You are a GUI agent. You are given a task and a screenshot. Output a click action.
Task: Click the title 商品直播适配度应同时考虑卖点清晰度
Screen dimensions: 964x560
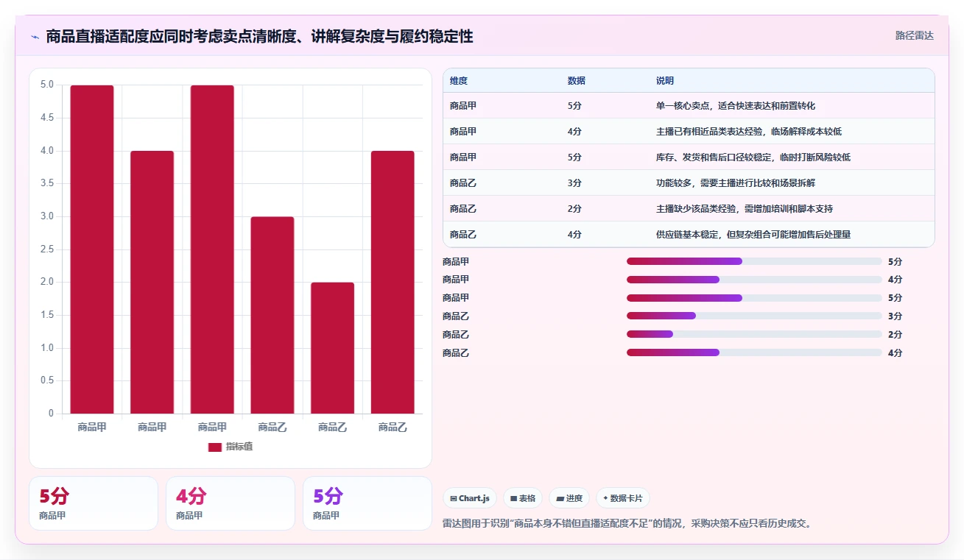coord(259,36)
